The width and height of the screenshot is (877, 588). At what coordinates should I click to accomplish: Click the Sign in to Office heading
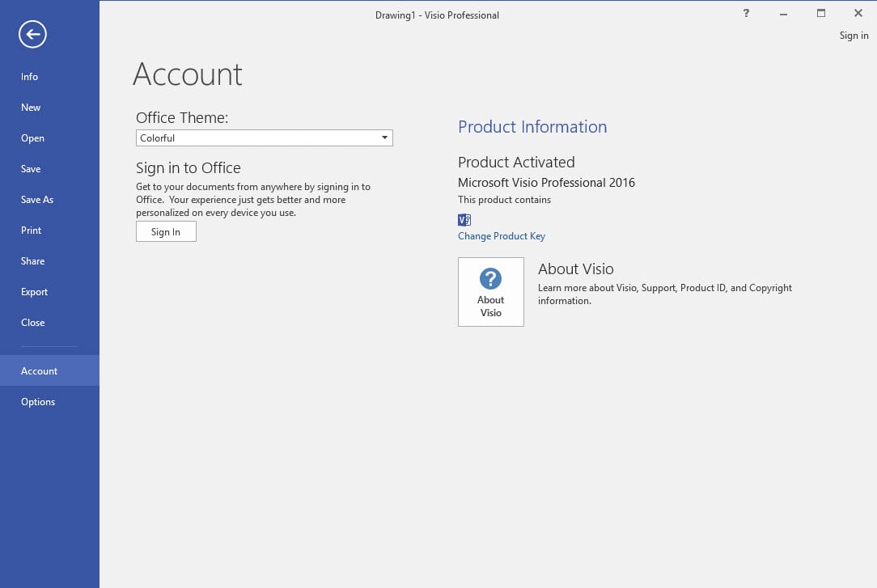(188, 167)
